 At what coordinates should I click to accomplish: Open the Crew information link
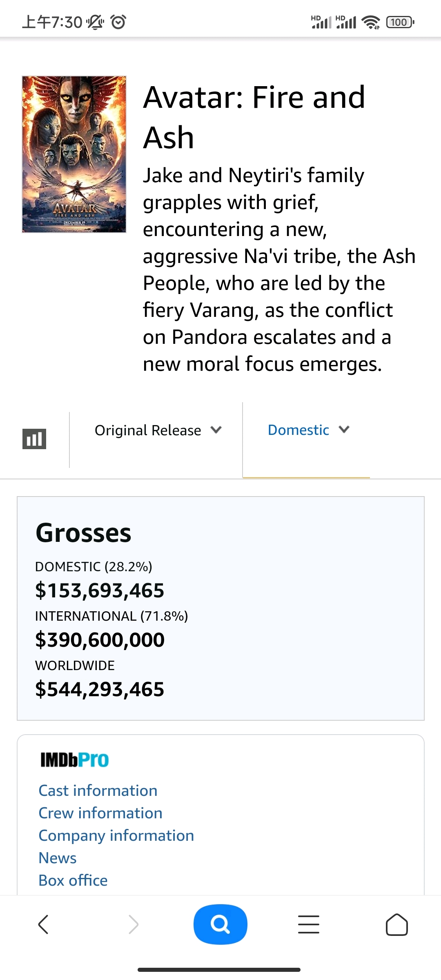pyautogui.click(x=100, y=813)
